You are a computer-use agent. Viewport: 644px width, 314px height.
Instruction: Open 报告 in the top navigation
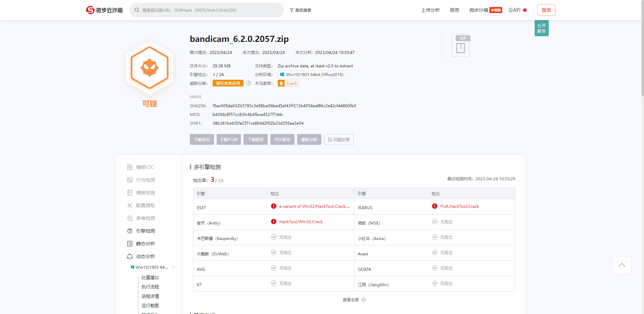coord(454,10)
